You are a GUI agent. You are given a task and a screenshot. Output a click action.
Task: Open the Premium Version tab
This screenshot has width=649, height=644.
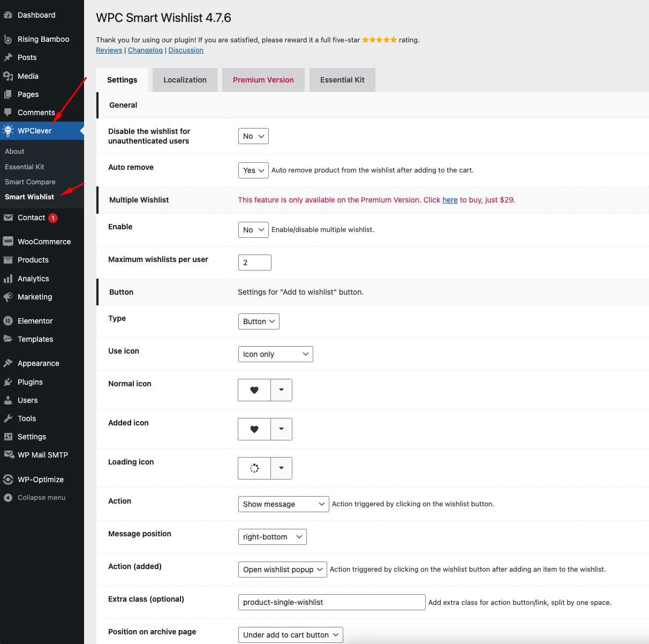coord(263,80)
